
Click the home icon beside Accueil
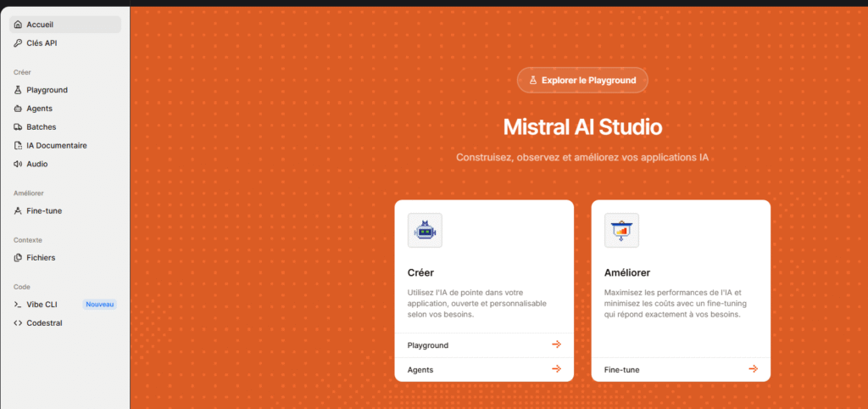[x=18, y=25]
